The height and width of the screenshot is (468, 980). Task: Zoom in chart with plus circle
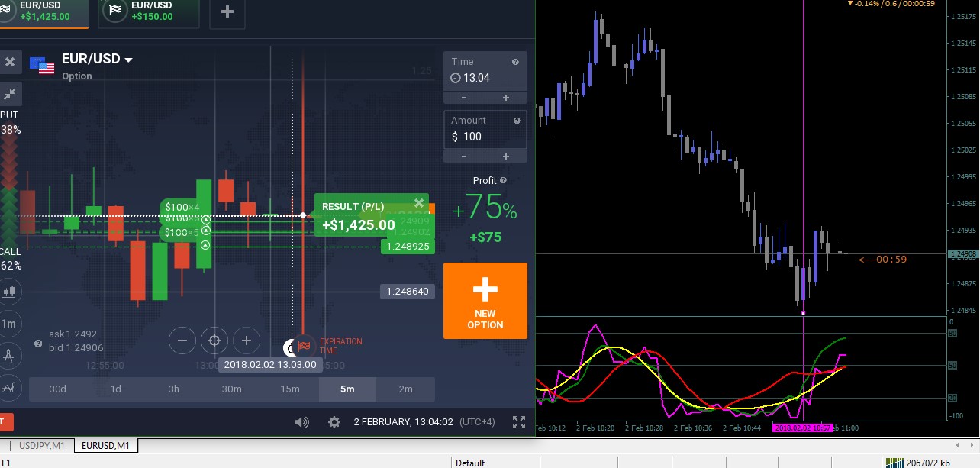[x=247, y=340]
